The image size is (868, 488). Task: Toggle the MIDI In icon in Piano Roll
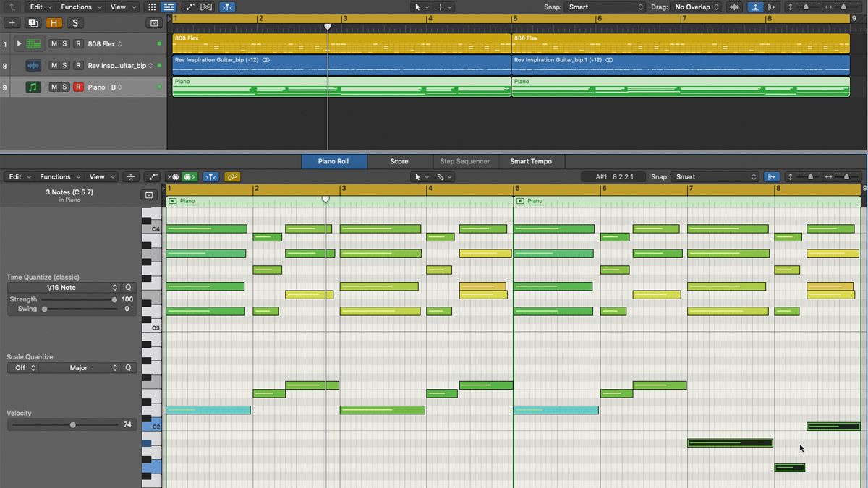click(174, 176)
